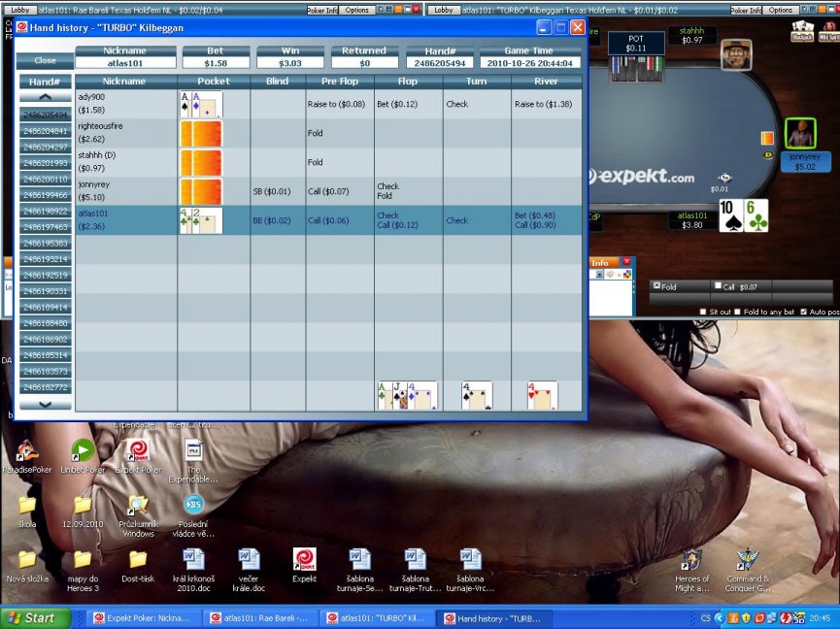
Task: Open šablona turnaje-Se... document
Action: click(359, 571)
